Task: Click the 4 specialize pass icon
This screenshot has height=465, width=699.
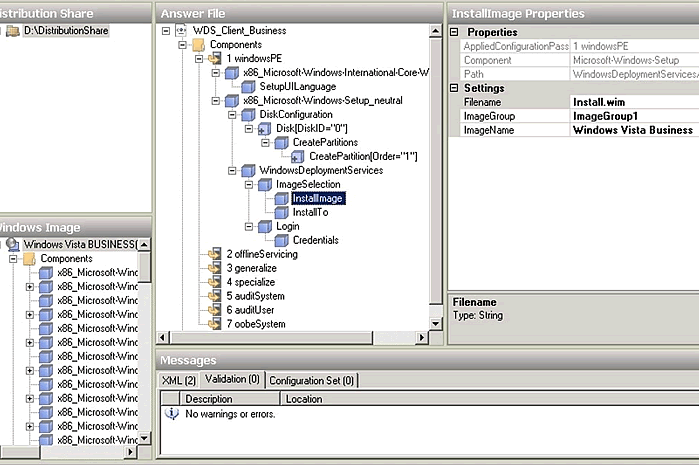Action: click(x=214, y=282)
